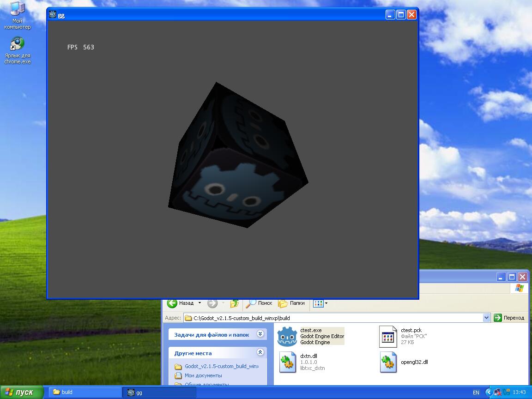Minimize the Explorer build window

click(501, 277)
